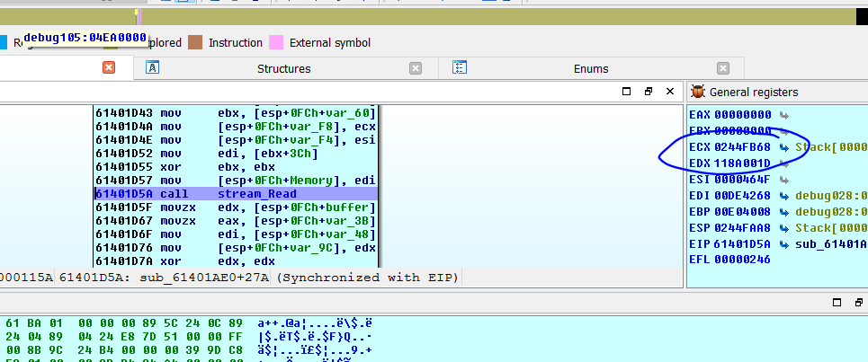Click the Structures tab icon

click(153, 68)
